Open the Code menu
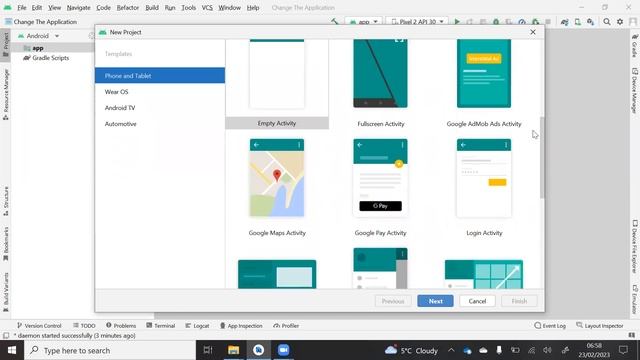This screenshot has width=640, height=360. tap(103, 7)
